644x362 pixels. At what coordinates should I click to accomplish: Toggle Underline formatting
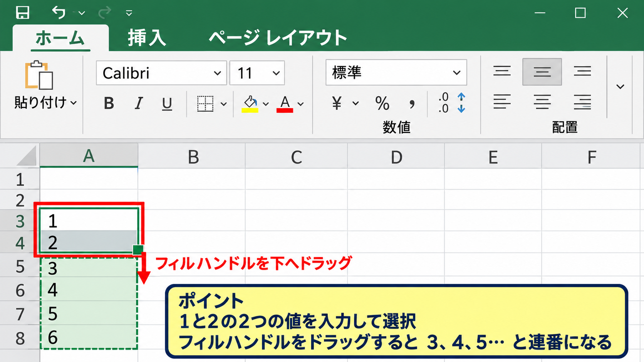[x=167, y=103]
